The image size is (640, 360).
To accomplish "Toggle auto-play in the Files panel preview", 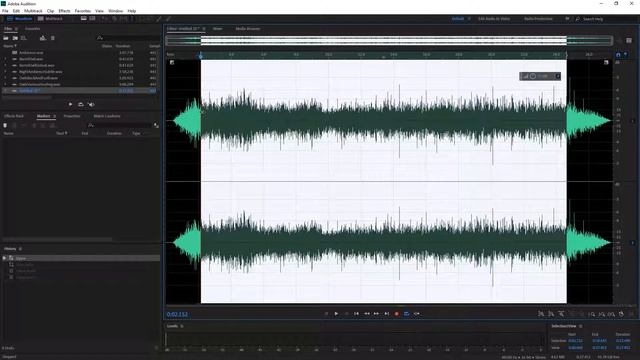I will [91, 104].
